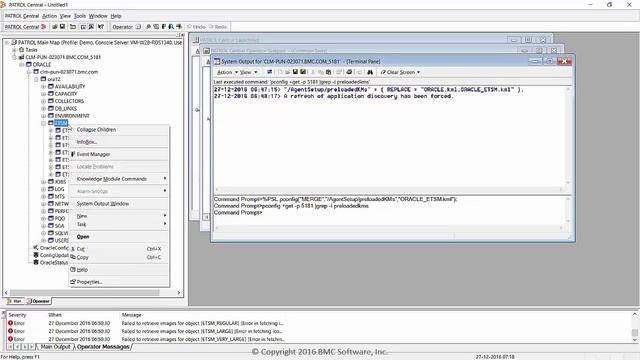
Task: Click the Copy icon in context menu
Action: click(x=73, y=257)
